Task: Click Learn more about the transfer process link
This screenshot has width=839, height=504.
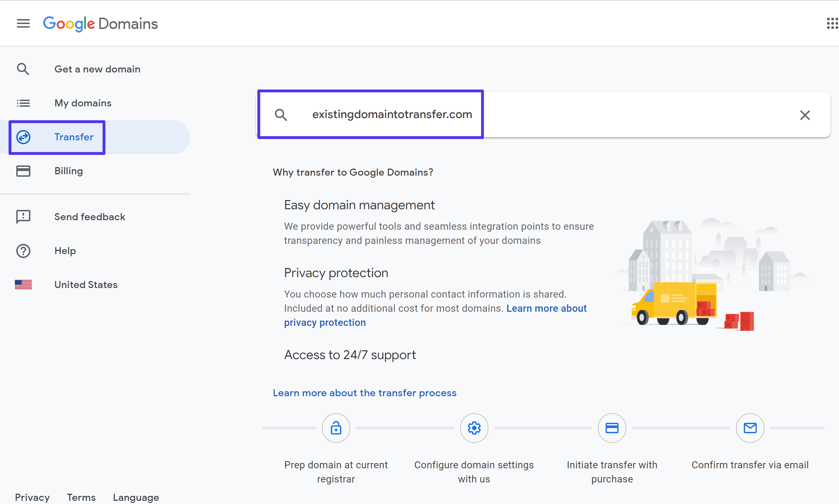Action: click(364, 393)
